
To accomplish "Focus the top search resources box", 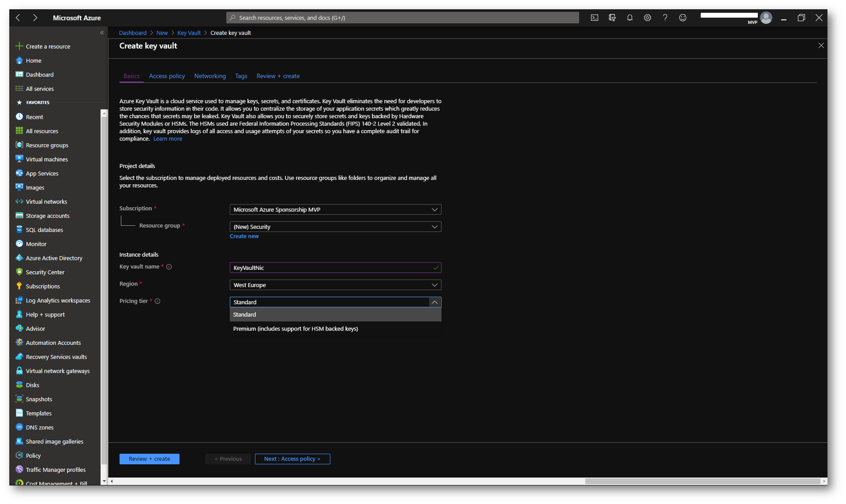I will coord(402,18).
